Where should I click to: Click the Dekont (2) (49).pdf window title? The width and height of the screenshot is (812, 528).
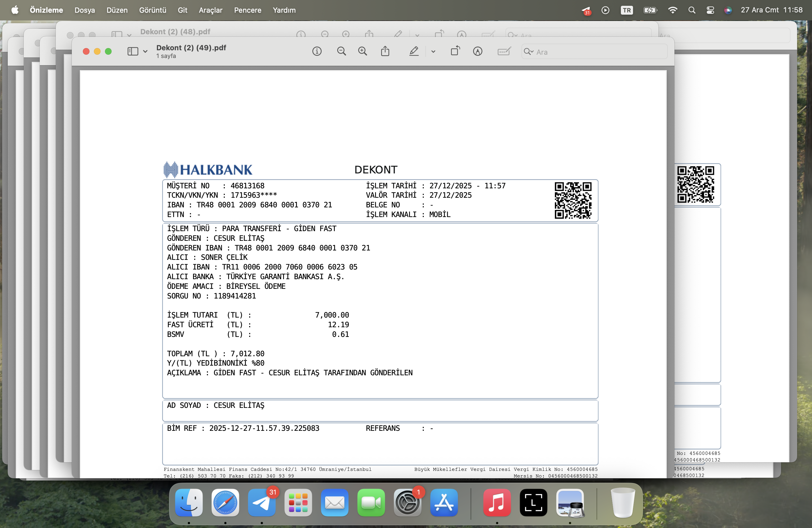click(x=191, y=48)
